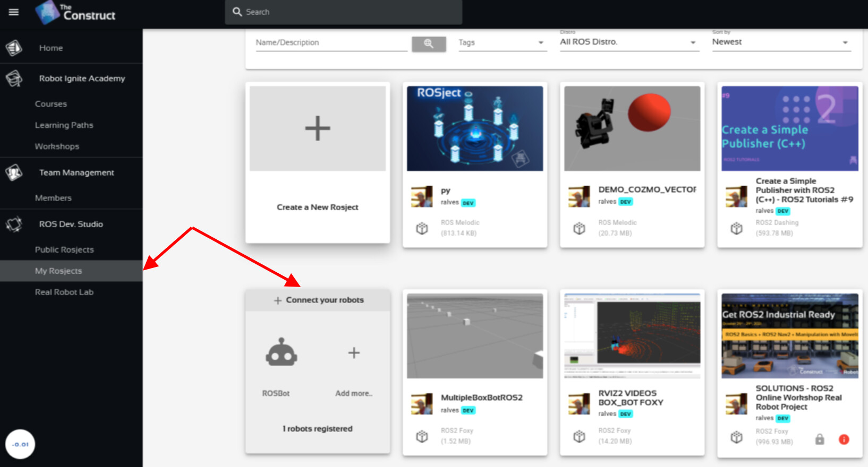Open Workshops in sidebar
868x467 pixels.
57,146
